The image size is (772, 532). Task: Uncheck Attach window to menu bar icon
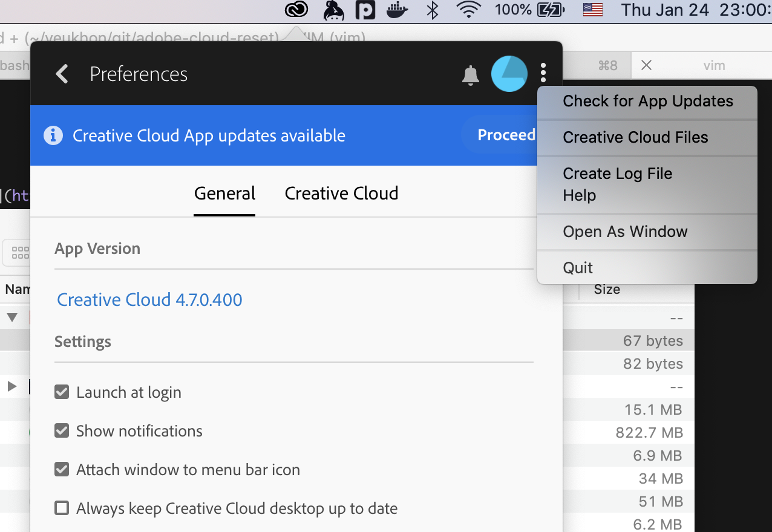pos(62,470)
